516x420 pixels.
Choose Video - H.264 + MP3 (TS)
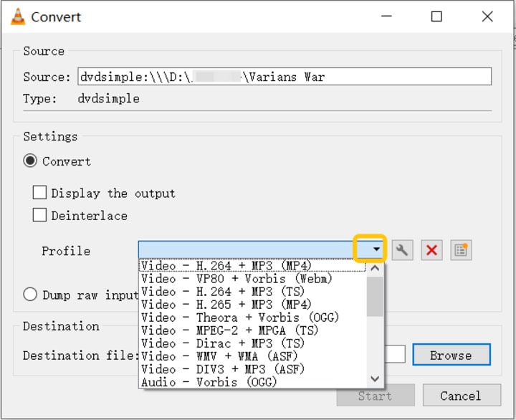click(x=252, y=292)
